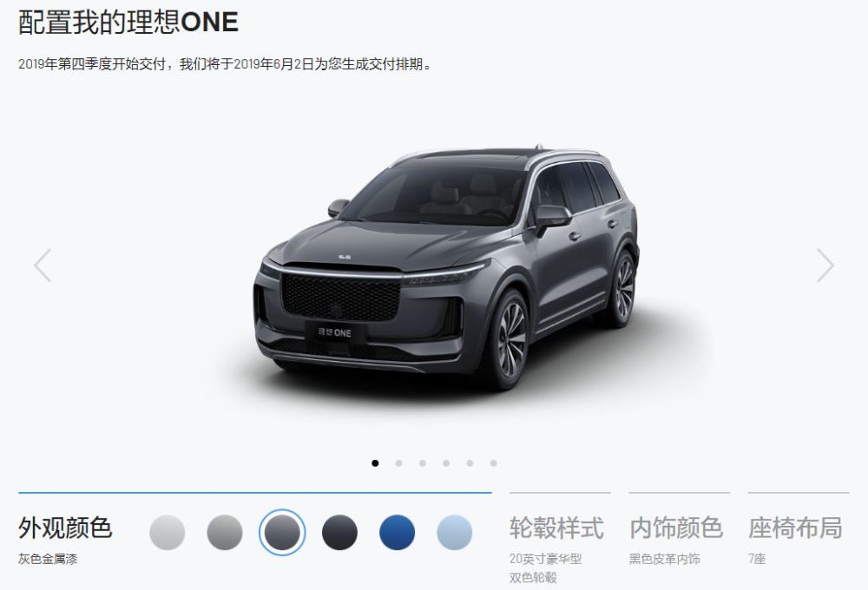
Task: Jump to the fifth carousel dot
Action: [x=470, y=463]
